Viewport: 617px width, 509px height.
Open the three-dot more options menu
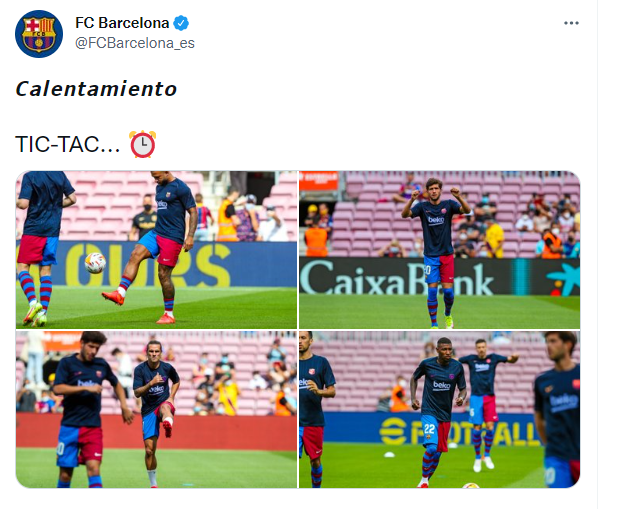click(571, 23)
